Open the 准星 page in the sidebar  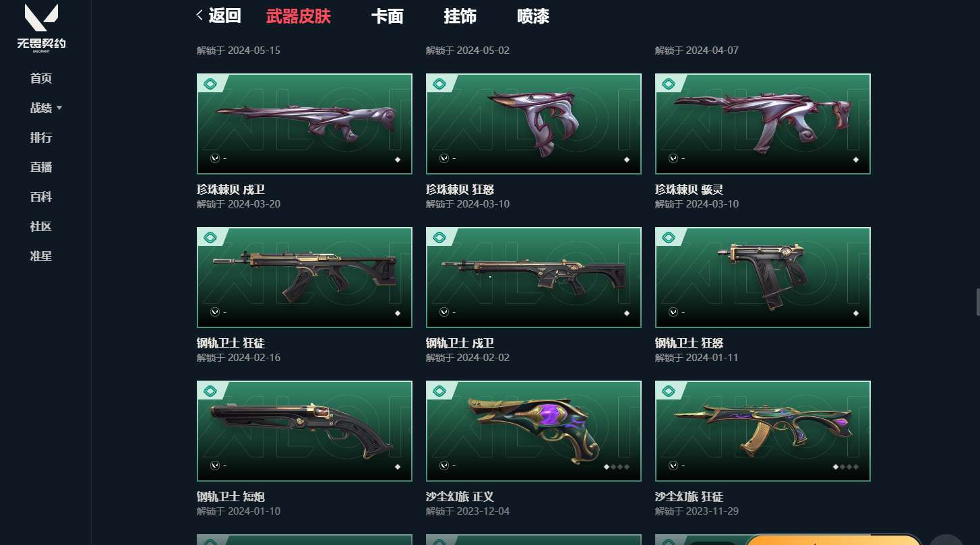(41, 256)
